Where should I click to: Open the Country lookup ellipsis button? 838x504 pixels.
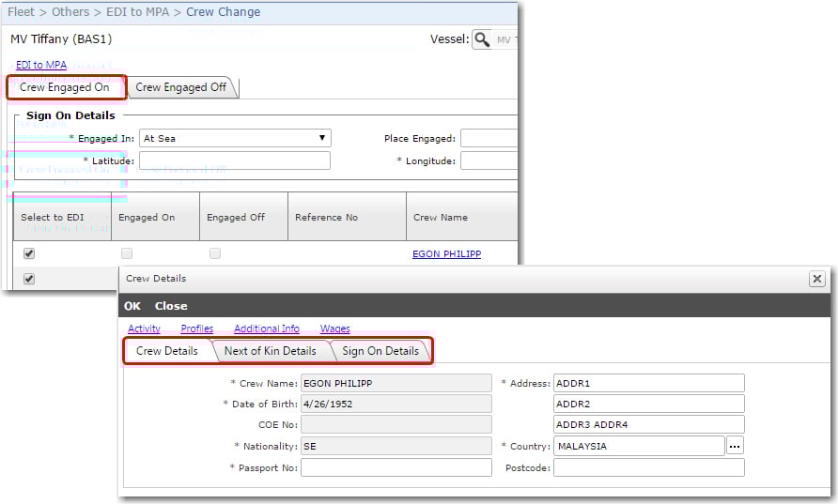(x=735, y=446)
